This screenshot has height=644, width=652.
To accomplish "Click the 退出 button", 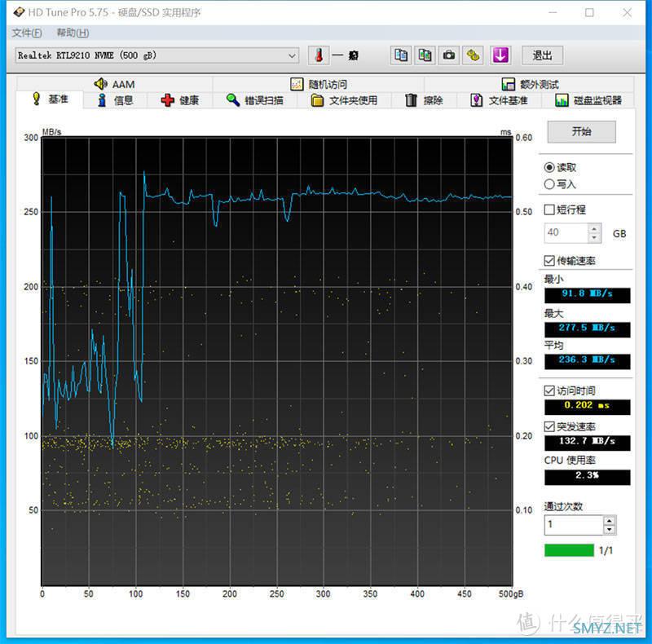I will point(542,55).
